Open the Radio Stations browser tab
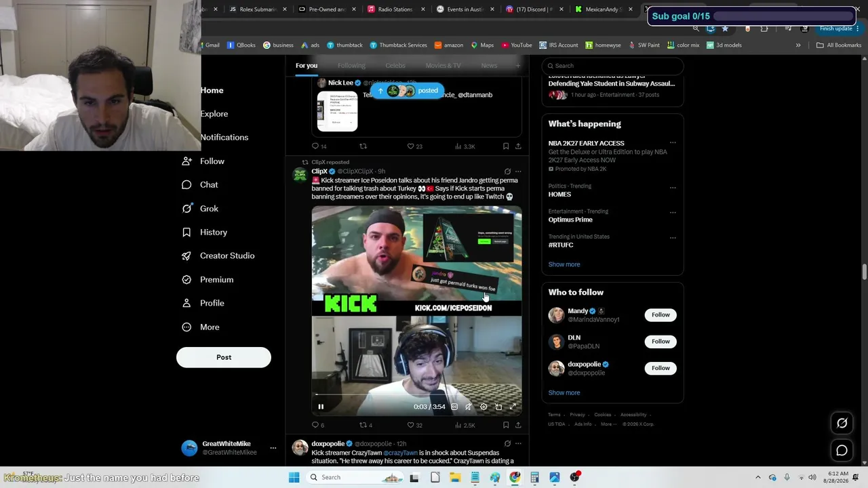The image size is (868, 488). [x=397, y=9]
